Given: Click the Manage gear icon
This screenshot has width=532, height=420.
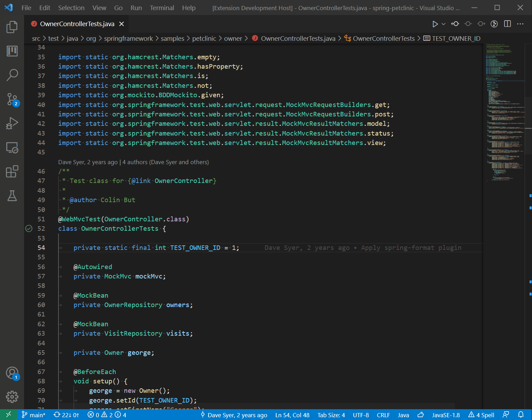Looking at the screenshot, I should point(12,397).
